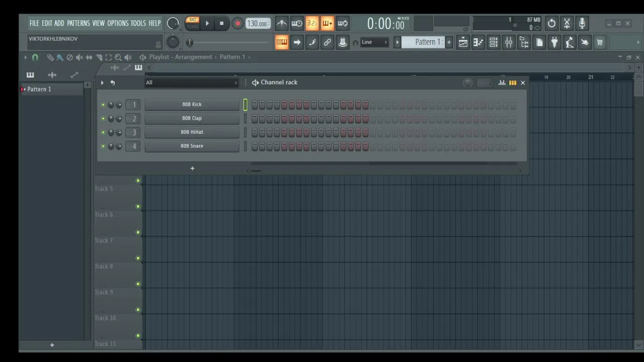
Task: Select the playlist Mute tool
Action: click(79, 57)
